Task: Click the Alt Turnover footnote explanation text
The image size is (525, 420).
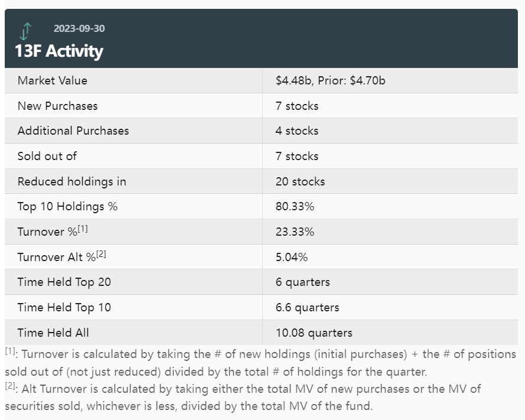Action: 248,397
